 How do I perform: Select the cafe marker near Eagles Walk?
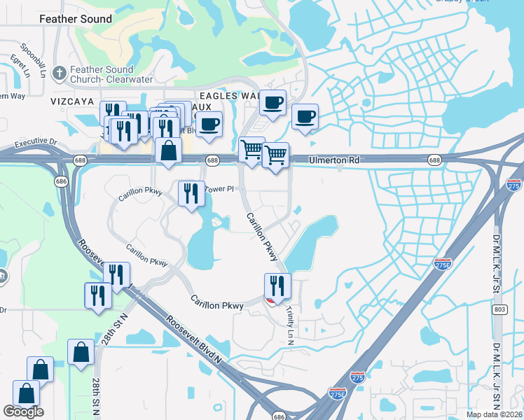pyautogui.click(x=273, y=103)
